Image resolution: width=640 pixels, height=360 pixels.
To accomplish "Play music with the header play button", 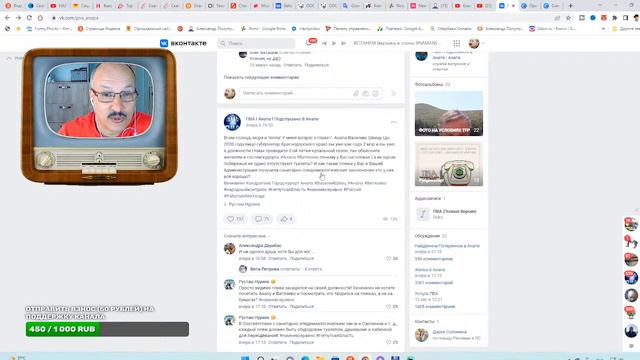I will 334,43.
